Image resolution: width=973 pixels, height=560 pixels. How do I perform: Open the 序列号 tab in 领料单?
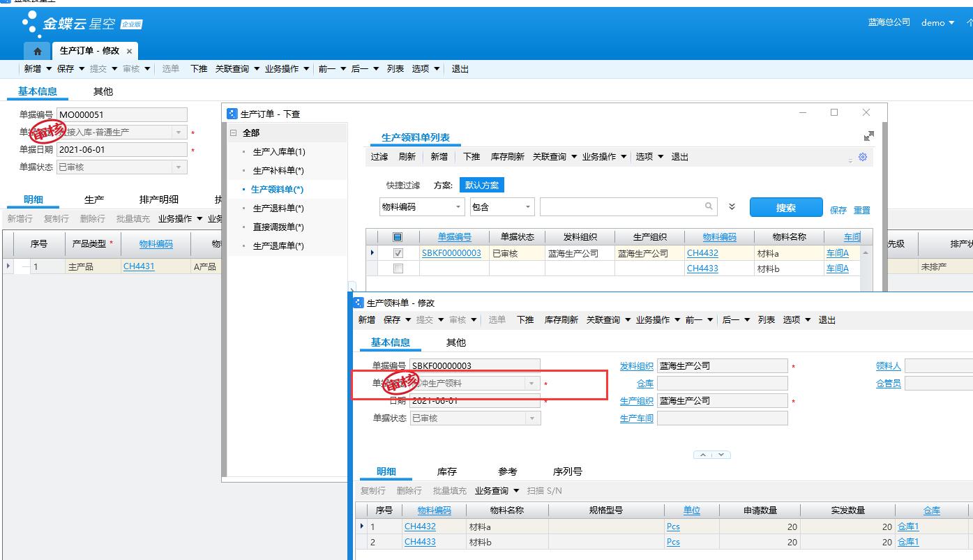pos(568,471)
